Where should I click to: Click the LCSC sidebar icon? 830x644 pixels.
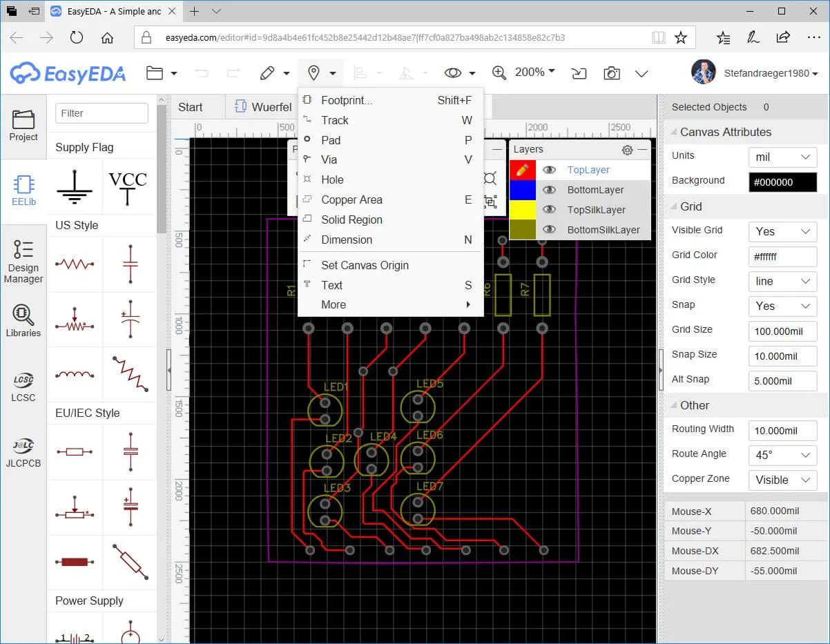click(x=23, y=386)
